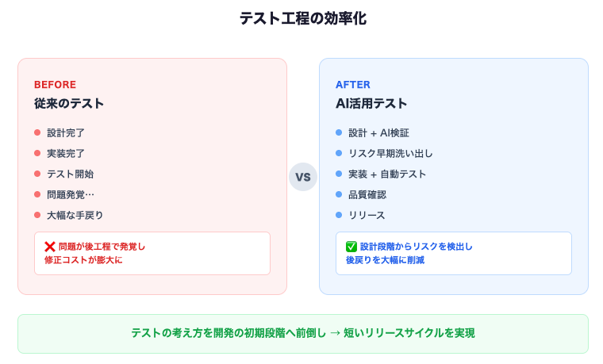This screenshot has height=364, width=603.
Task: Click red bullet beside テスト開始
Action: [x=37, y=174]
